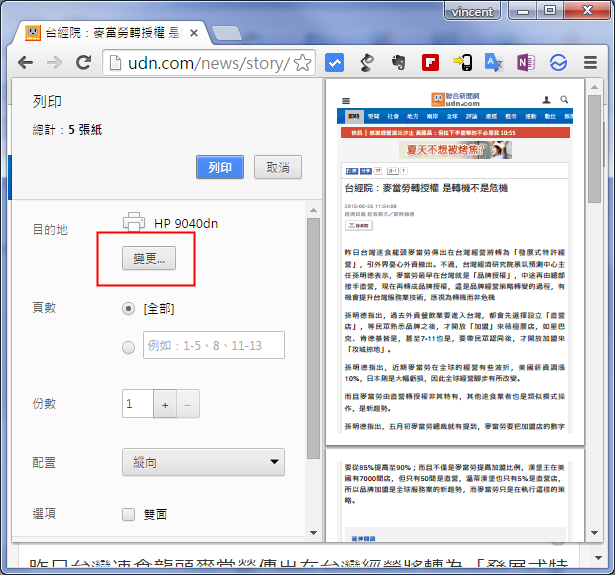Click the first page preview thumbnail
Screen dimensions: 615x575
pos(455,262)
